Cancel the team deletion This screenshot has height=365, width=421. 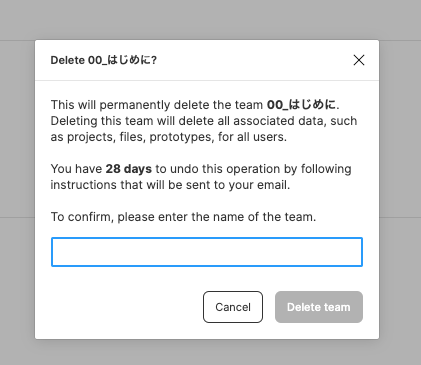[x=233, y=307]
